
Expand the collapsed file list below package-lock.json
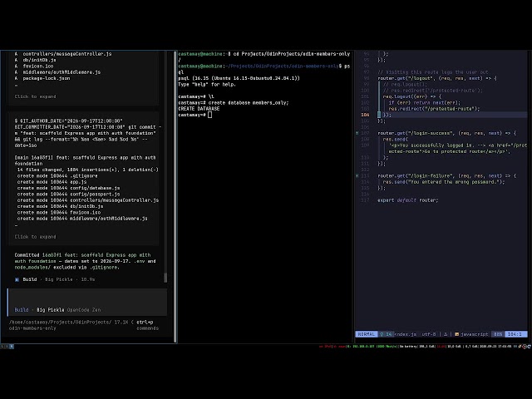pos(35,96)
